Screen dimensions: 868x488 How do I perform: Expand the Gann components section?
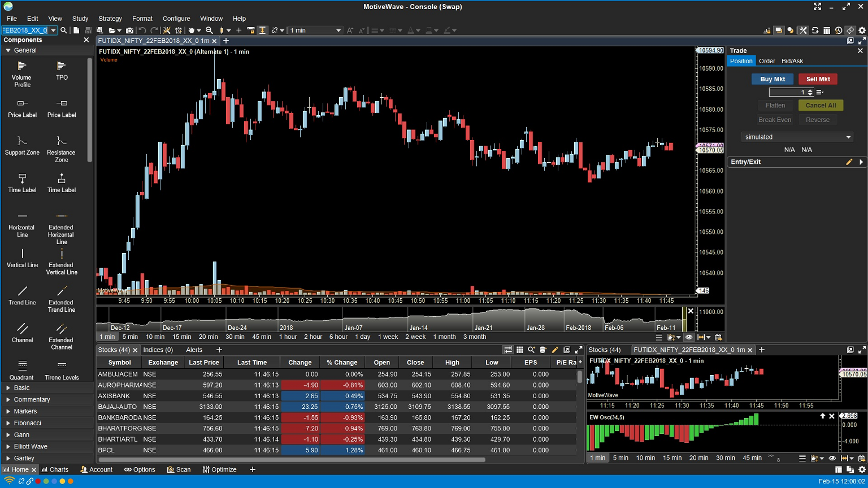click(8, 435)
